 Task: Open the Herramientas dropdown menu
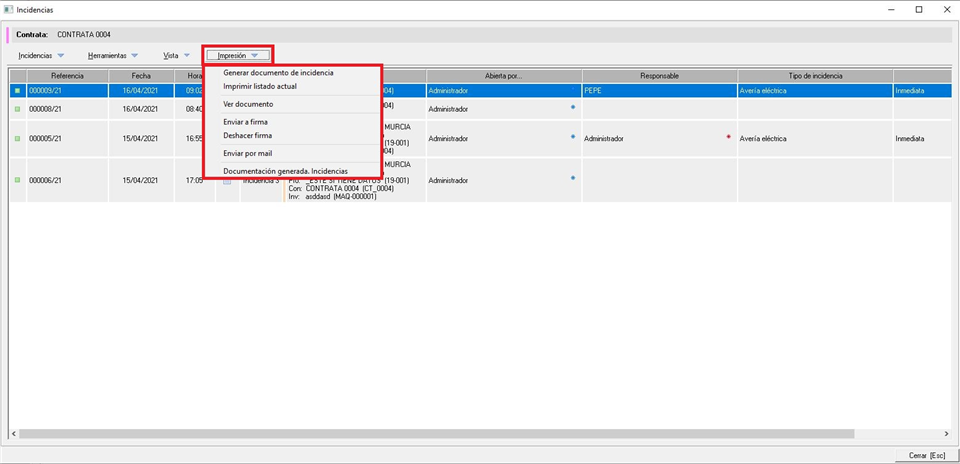point(112,56)
